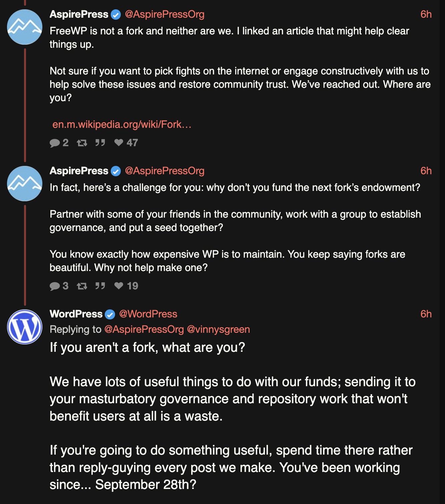Click the WordPress logo avatar

pos(25,327)
